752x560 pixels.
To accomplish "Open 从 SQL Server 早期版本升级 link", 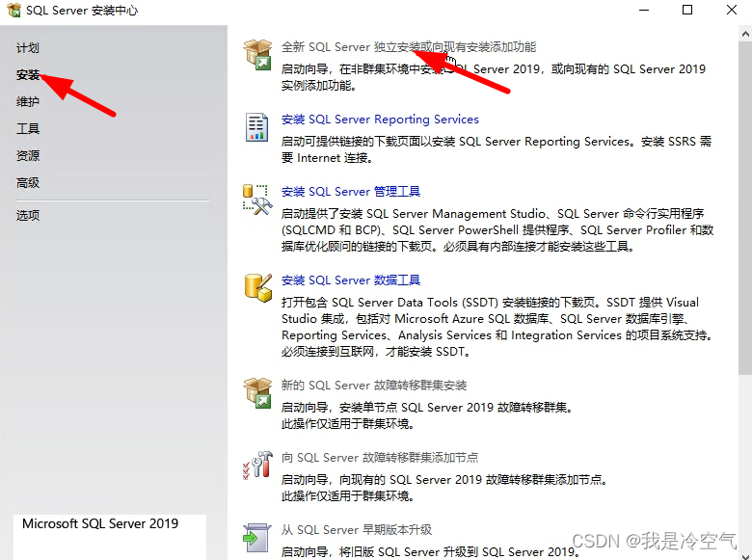I will (x=357, y=530).
